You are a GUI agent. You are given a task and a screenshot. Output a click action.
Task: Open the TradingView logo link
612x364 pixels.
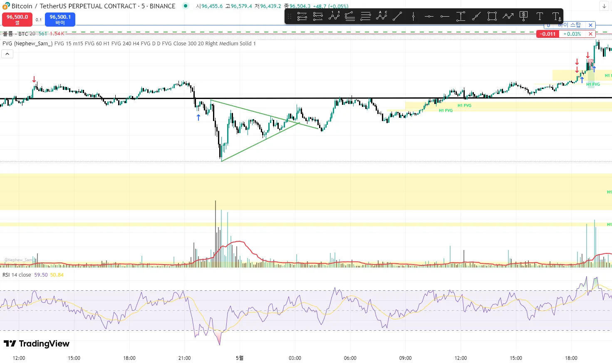pyautogui.click(x=37, y=344)
